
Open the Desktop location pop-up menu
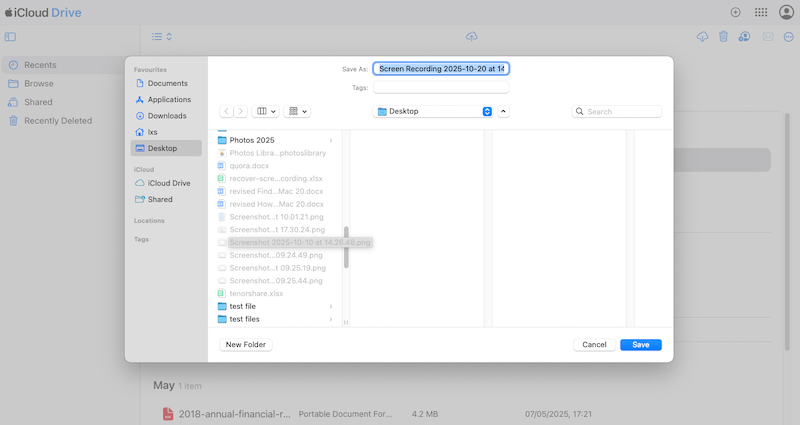point(433,111)
